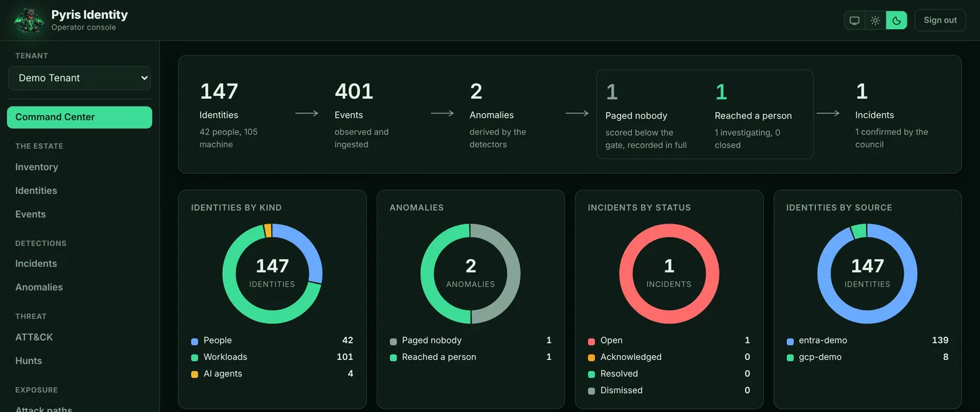The height and width of the screenshot is (412, 980).
Task: Click the blue People legend swatch
Action: pos(195,341)
